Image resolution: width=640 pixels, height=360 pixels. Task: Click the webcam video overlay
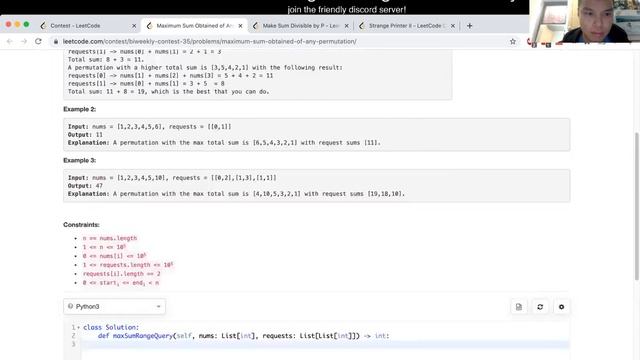click(584, 21)
